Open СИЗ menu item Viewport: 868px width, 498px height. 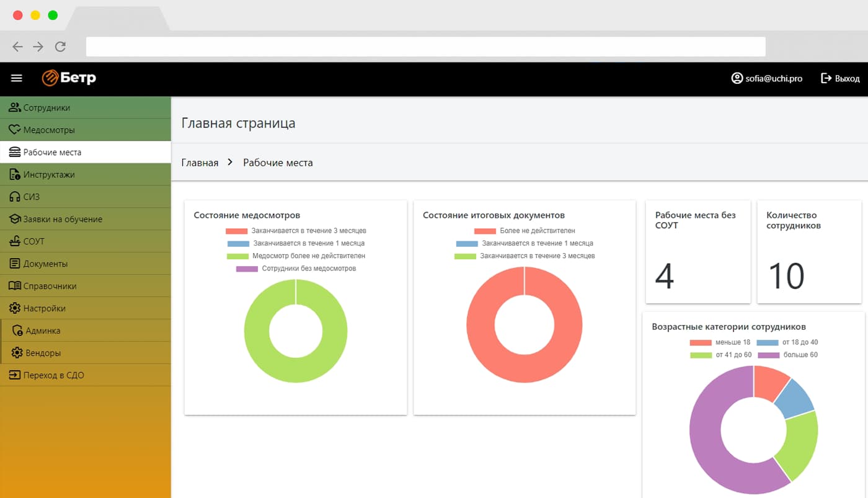(x=86, y=197)
